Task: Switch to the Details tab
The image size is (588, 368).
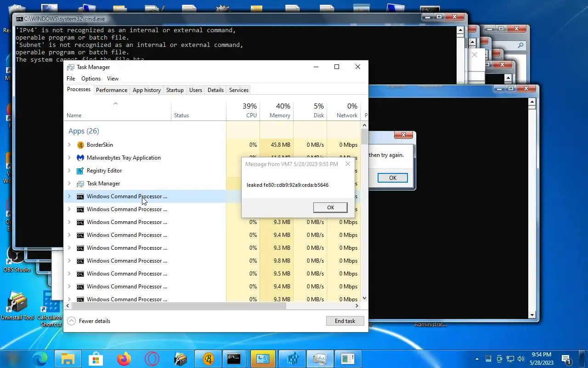Action: (x=215, y=90)
